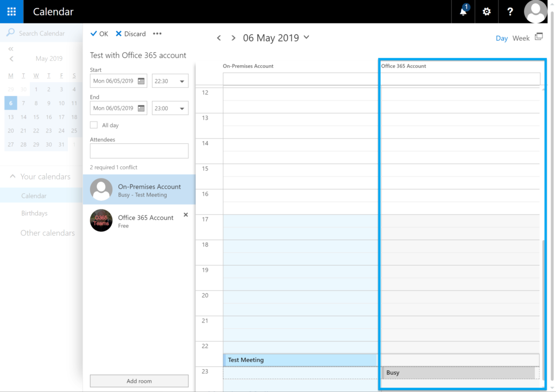Remove the Office 365 Account attendee
This screenshot has width=556, height=392.
186,215
